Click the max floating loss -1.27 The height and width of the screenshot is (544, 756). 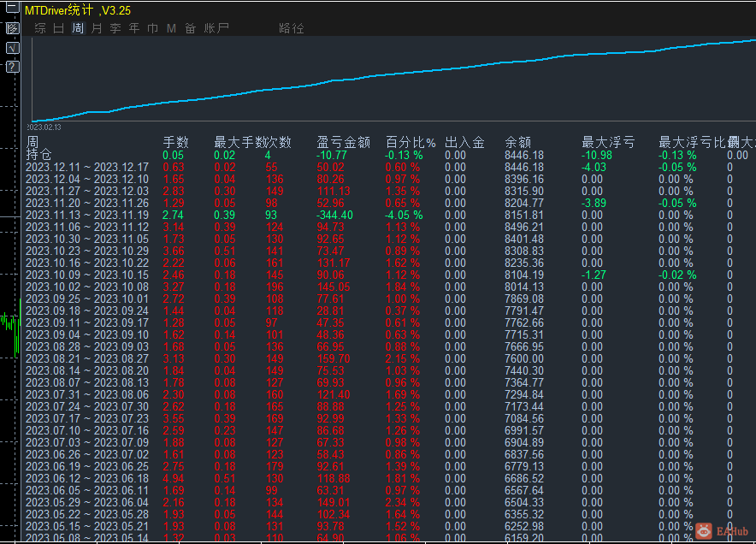coord(594,275)
